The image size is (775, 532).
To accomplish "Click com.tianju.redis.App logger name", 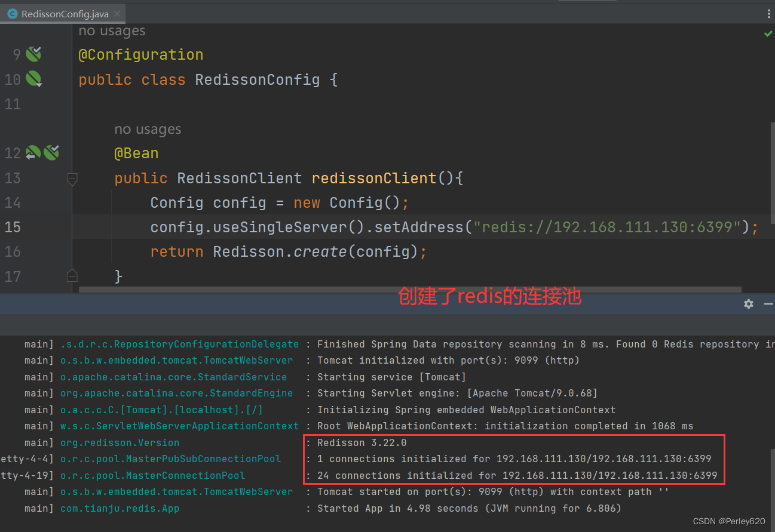I will click(120, 509).
